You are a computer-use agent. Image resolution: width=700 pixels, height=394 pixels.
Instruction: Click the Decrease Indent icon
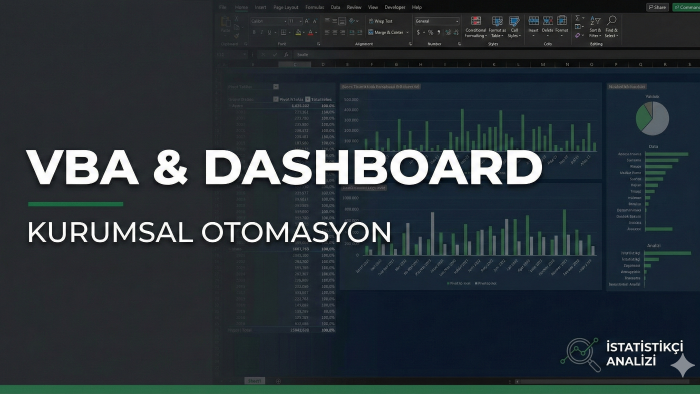[352, 32]
